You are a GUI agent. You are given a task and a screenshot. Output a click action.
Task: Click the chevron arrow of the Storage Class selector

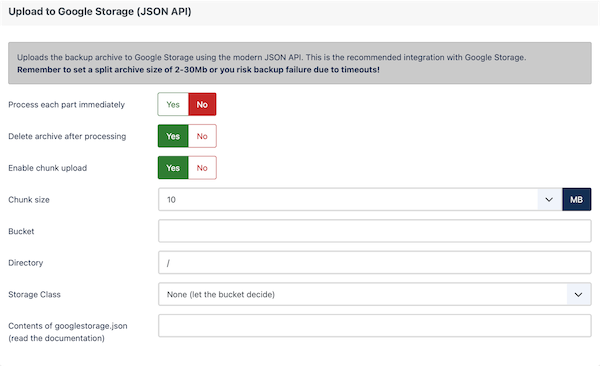[578, 294]
